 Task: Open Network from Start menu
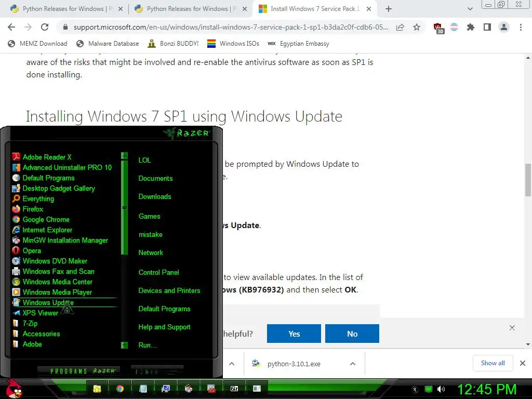[151, 253]
